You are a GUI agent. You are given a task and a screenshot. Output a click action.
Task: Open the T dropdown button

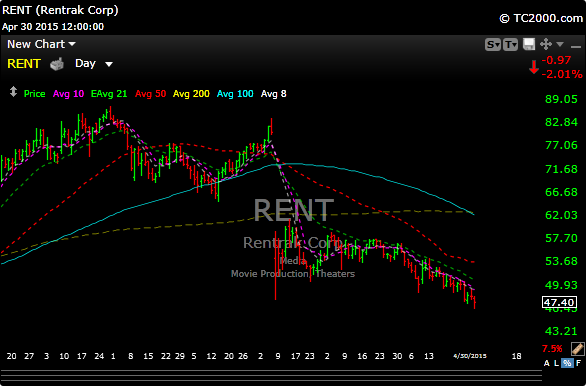(511, 44)
